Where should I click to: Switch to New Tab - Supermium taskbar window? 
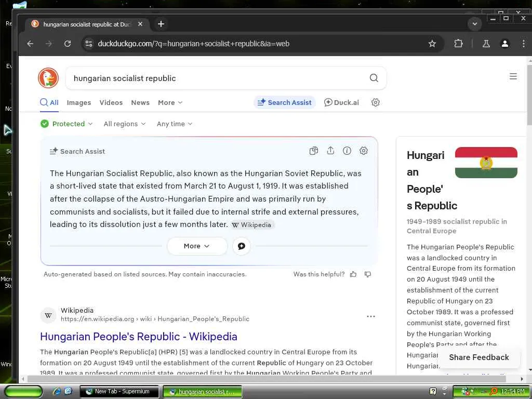pyautogui.click(x=119, y=391)
